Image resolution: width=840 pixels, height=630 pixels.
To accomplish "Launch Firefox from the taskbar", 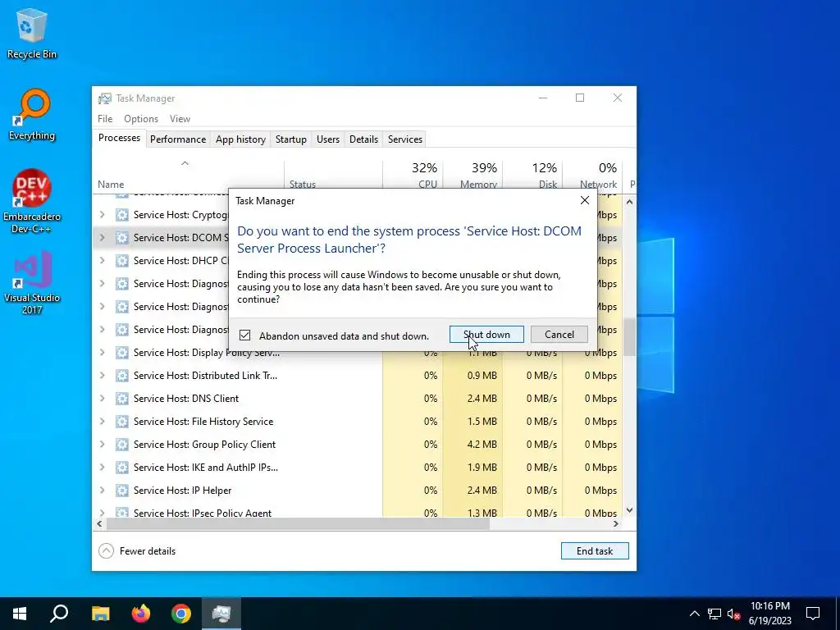I will tap(141, 614).
